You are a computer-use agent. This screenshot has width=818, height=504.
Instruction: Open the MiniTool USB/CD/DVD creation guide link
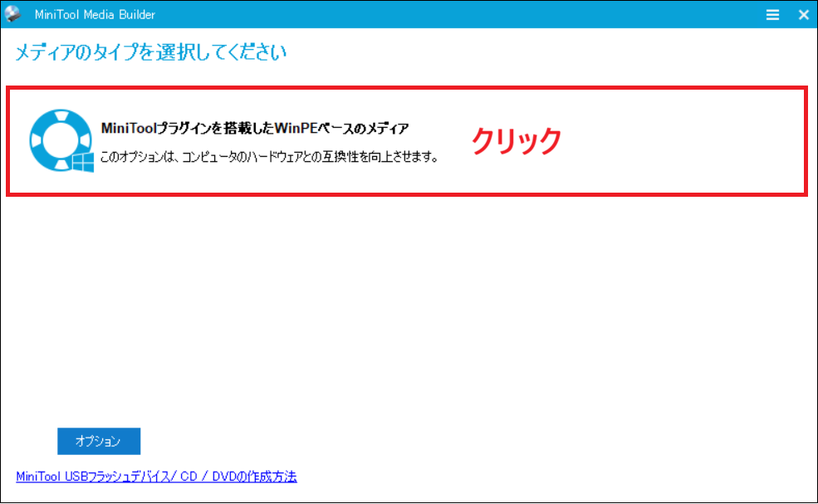156,477
